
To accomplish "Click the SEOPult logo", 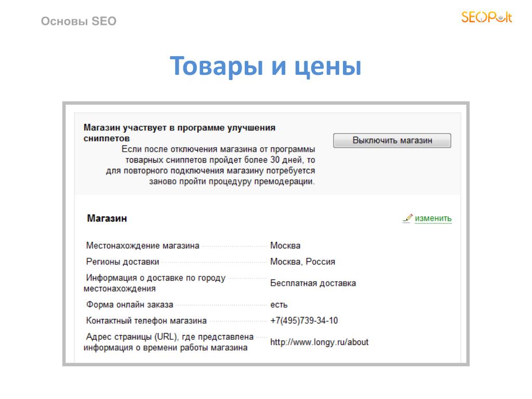I will [x=486, y=17].
